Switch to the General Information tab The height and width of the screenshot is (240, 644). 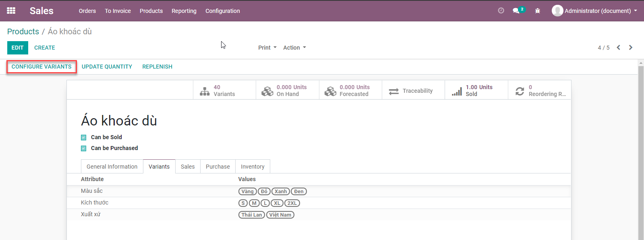pyautogui.click(x=112, y=167)
